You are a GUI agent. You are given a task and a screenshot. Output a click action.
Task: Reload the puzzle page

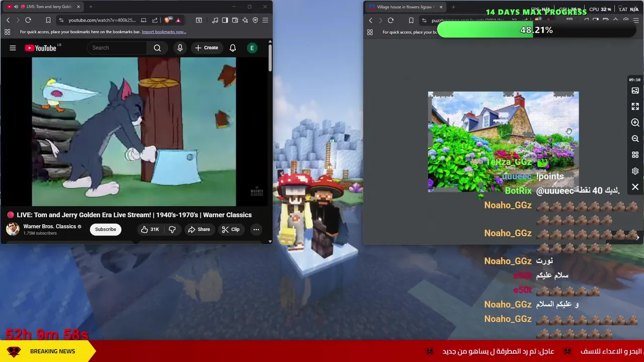[391, 21]
